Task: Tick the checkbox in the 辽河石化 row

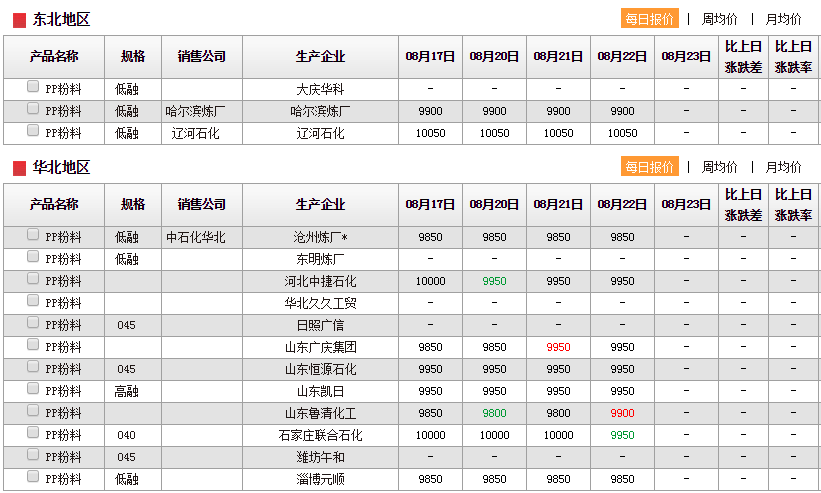Action: [x=33, y=130]
